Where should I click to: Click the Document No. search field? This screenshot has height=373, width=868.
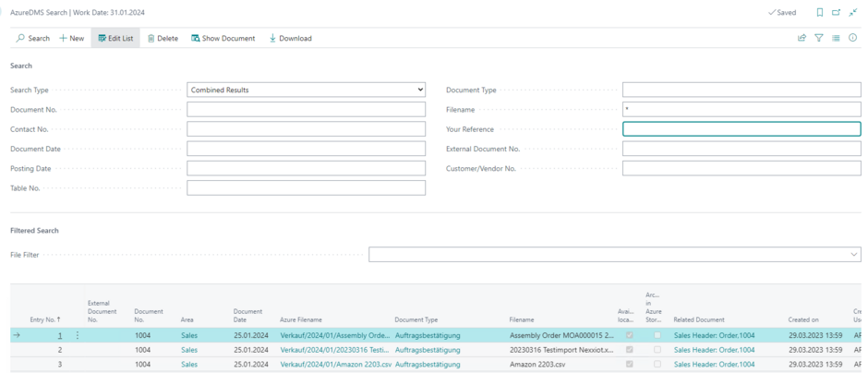click(306, 110)
